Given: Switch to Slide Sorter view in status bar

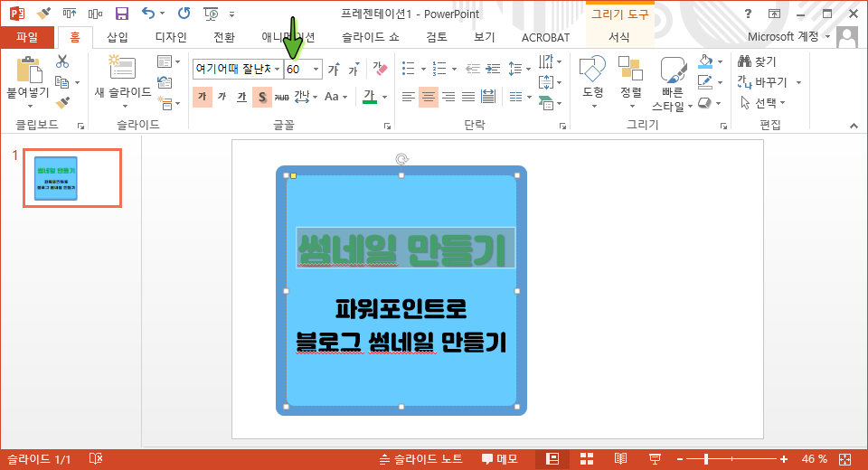Looking at the screenshot, I should [x=587, y=458].
